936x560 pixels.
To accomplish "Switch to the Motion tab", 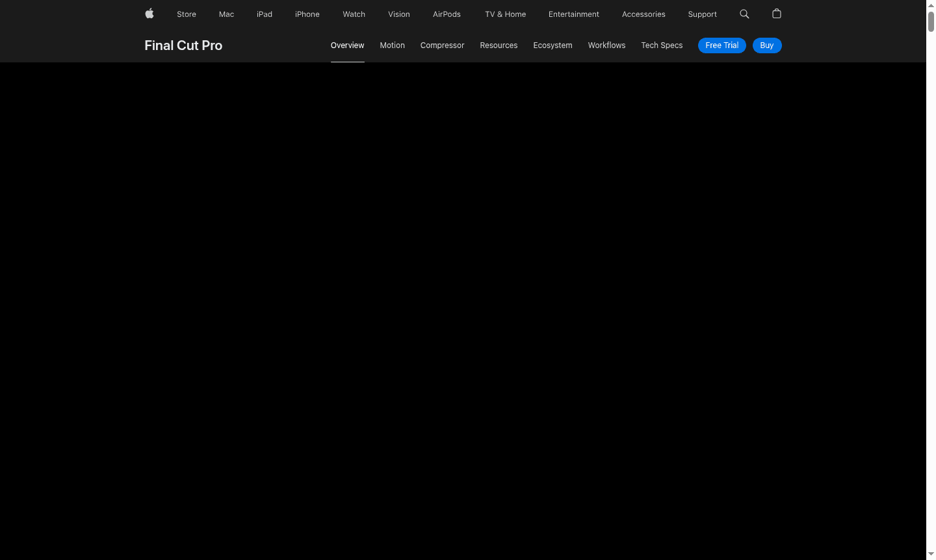I will click(x=392, y=45).
